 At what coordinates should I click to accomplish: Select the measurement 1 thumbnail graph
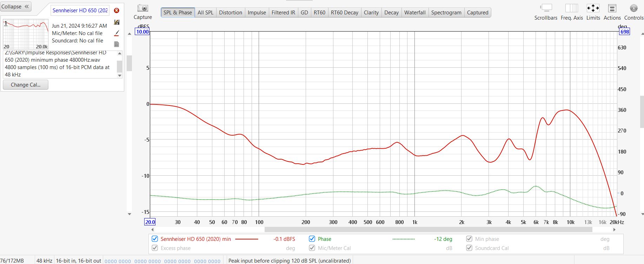(26, 34)
